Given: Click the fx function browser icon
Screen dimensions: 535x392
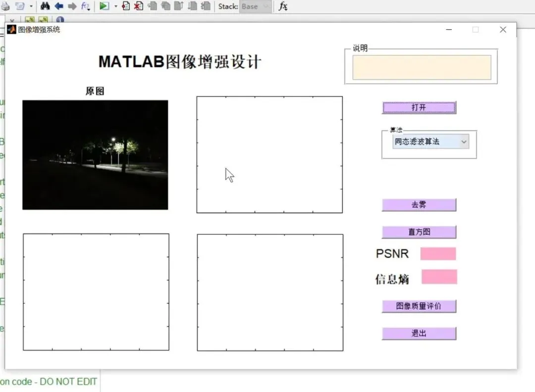Looking at the screenshot, I should click(283, 6).
